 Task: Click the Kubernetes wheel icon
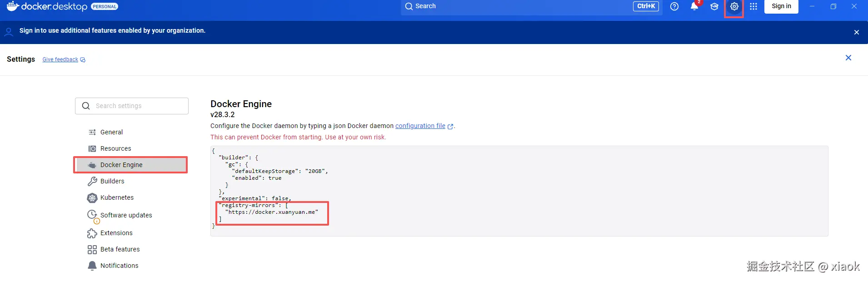pos(92,198)
